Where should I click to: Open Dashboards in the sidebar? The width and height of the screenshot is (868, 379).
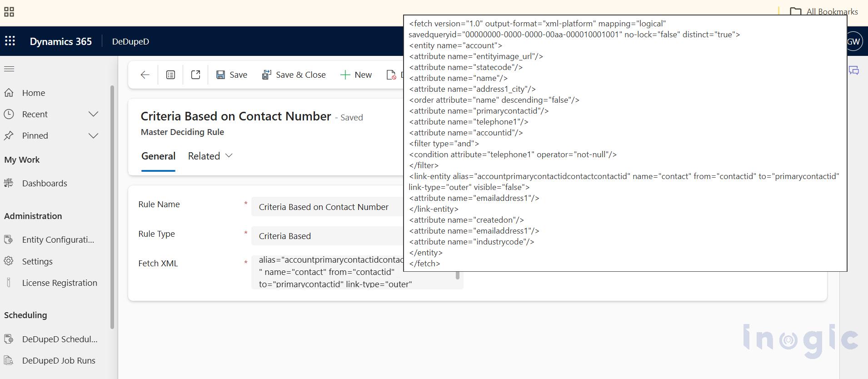[45, 183]
